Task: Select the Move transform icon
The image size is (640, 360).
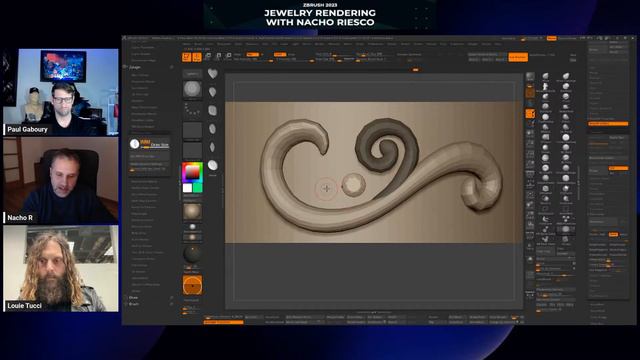Action: point(208,56)
